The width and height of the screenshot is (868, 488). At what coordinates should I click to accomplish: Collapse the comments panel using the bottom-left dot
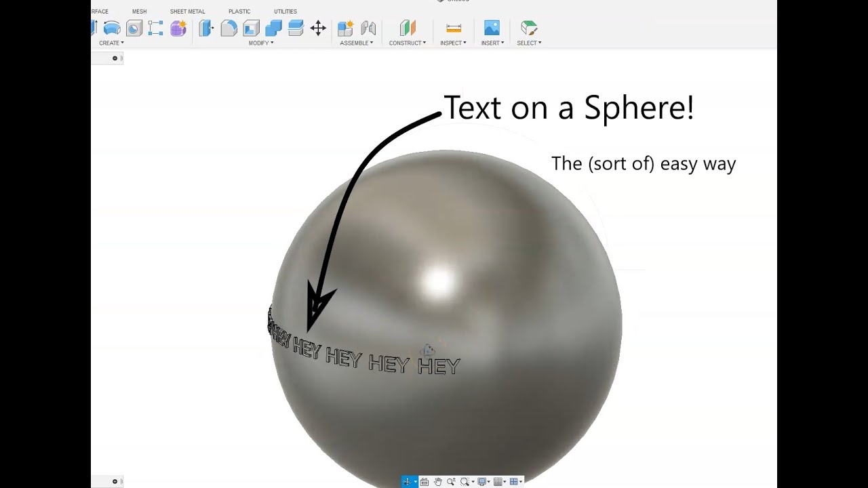[x=115, y=482]
